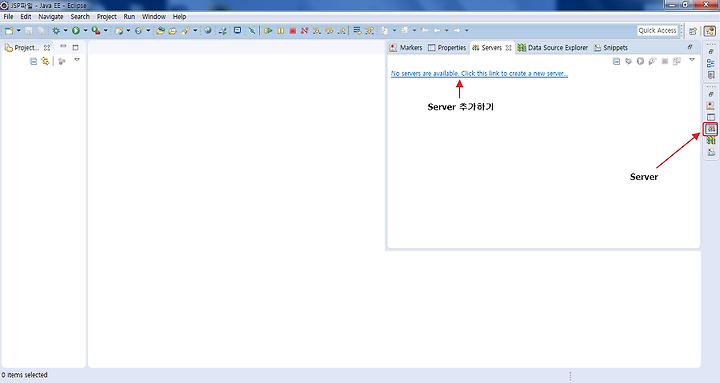The height and width of the screenshot is (383, 720).
Task: Click the Step Return icon
Action: point(341,31)
